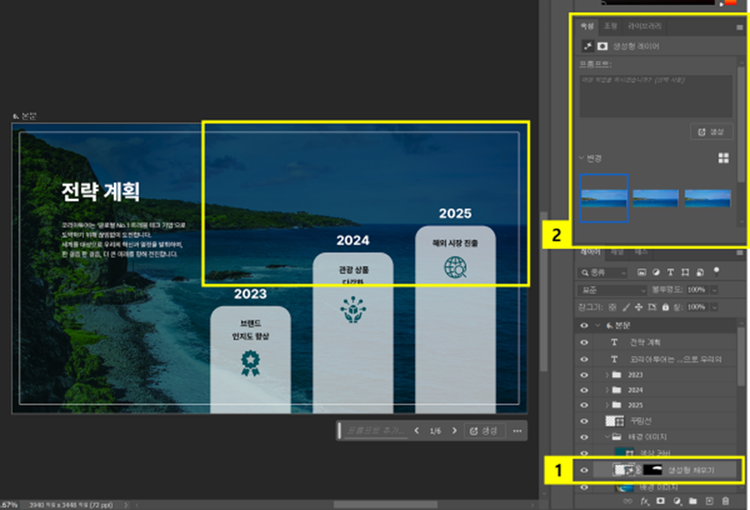
Task: Hide the 꾸밈선 layer
Action: pyautogui.click(x=584, y=421)
